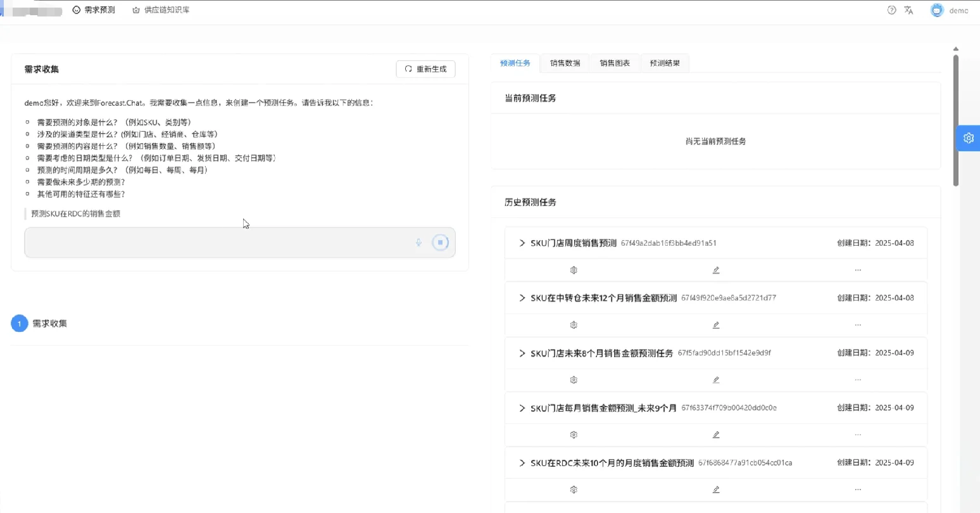Select the 预测结果 tab

pyautogui.click(x=664, y=63)
